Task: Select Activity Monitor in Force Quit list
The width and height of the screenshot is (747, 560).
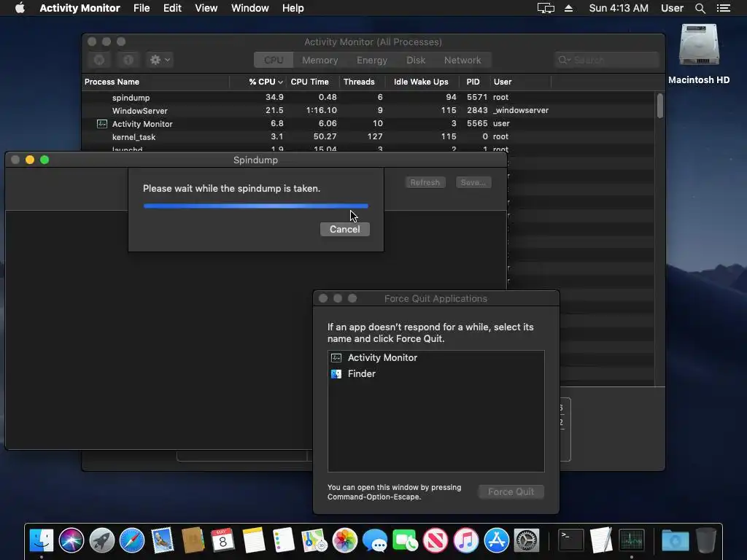Action: coord(436,357)
